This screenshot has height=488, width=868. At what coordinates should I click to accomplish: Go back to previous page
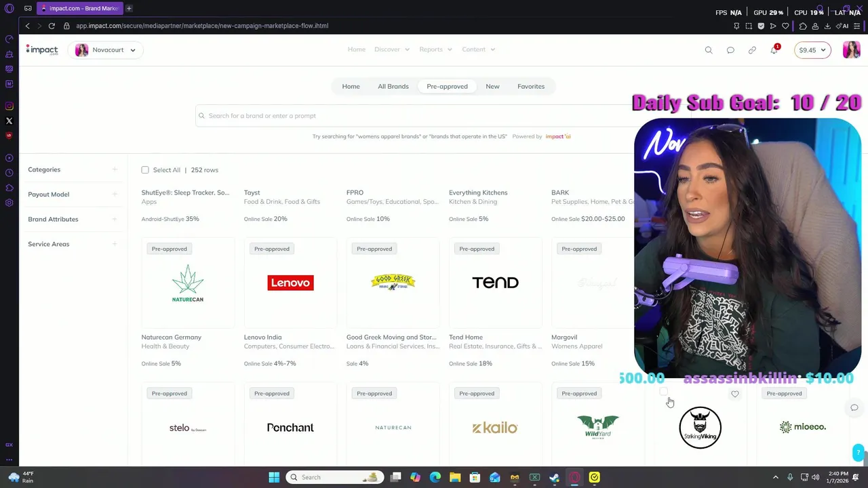click(27, 26)
